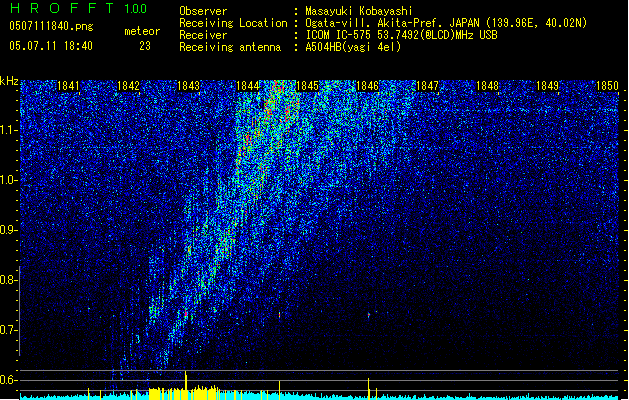Viewport: 629px width, 400px height.
Task: Click the 1846 time marker
Action: point(367,86)
